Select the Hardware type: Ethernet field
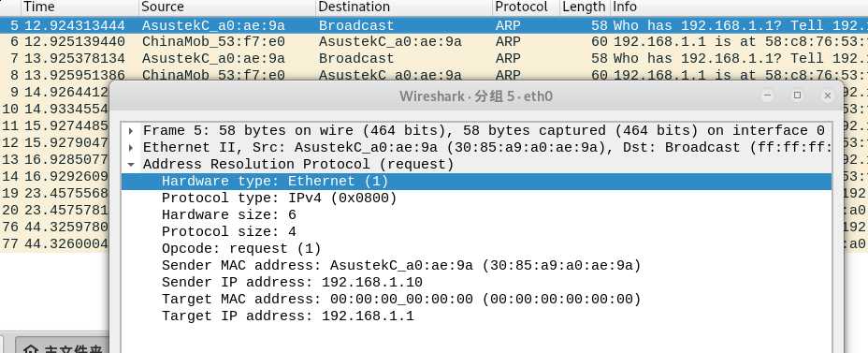This screenshot has height=353, width=868. (x=476, y=182)
